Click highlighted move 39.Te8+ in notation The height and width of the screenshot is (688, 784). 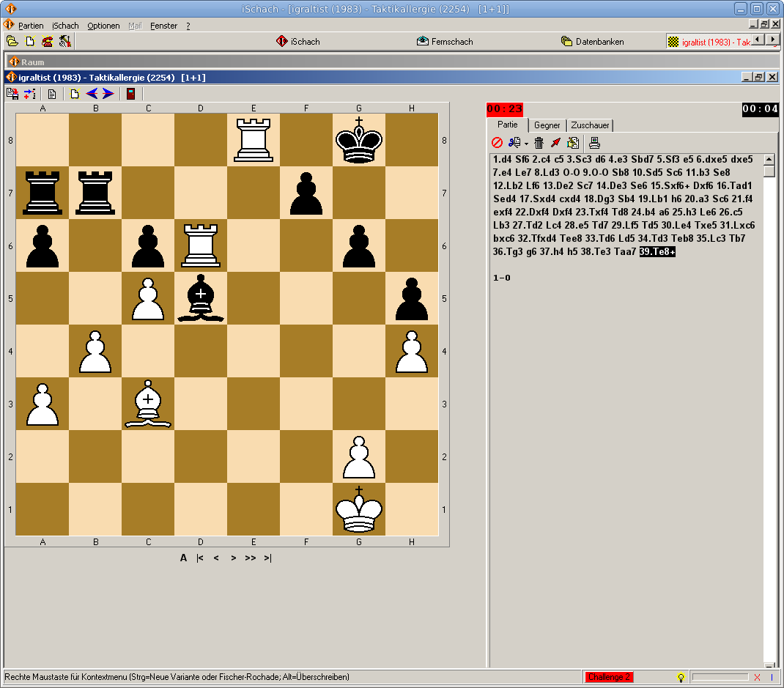click(657, 251)
